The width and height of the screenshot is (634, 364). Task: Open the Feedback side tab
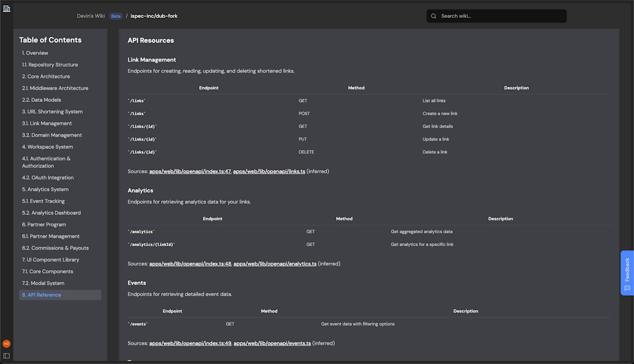(627, 273)
